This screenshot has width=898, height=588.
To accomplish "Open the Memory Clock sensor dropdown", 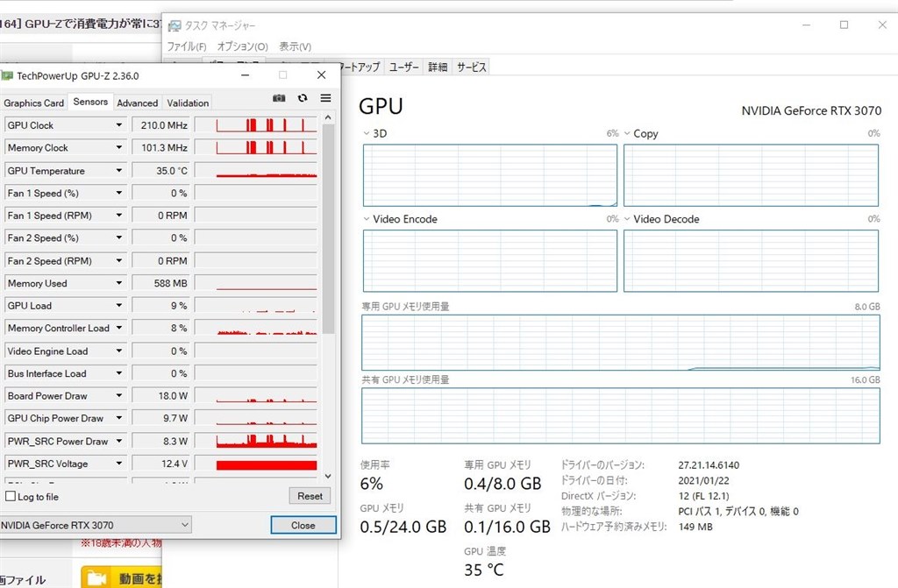I will coord(118,147).
